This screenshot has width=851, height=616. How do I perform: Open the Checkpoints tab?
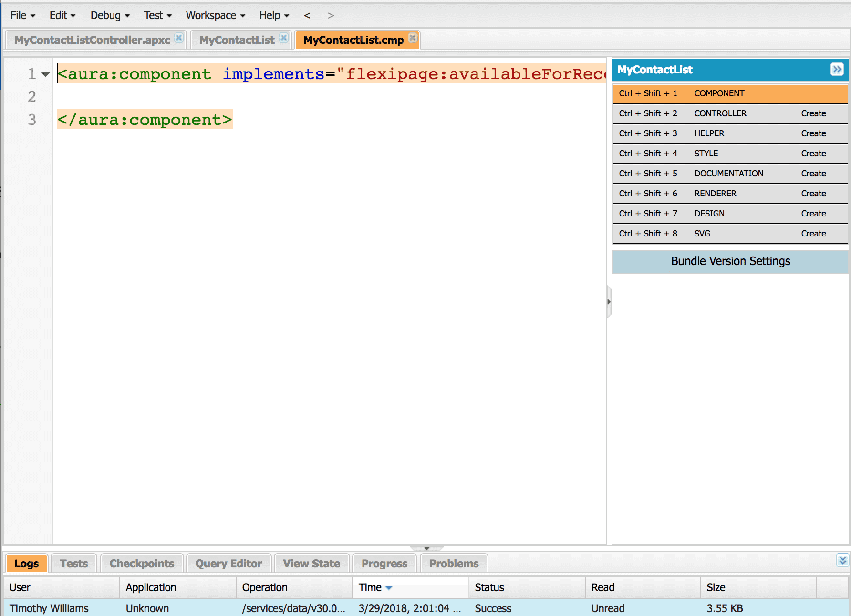142,564
